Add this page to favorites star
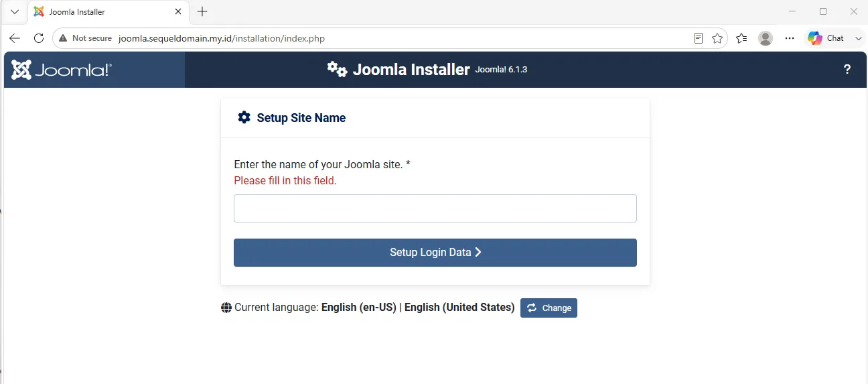Viewport: 868px width, 384px height. pos(717,38)
